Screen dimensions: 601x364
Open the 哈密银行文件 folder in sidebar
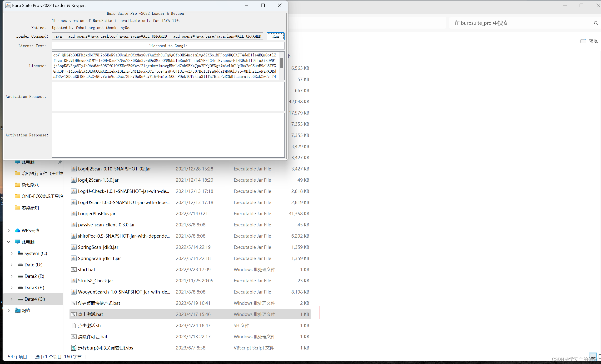click(x=39, y=173)
